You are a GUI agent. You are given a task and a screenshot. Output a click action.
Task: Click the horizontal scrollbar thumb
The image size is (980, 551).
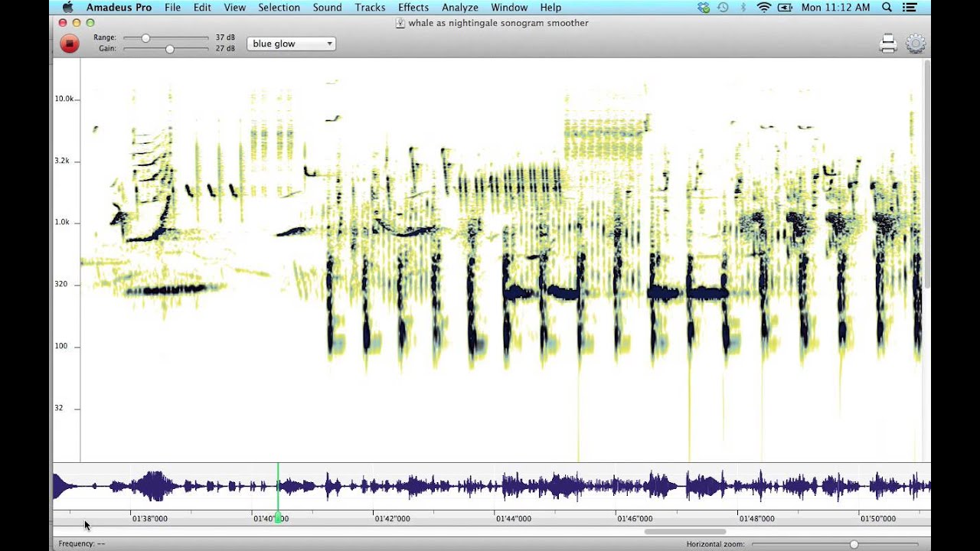click(684, 531)
